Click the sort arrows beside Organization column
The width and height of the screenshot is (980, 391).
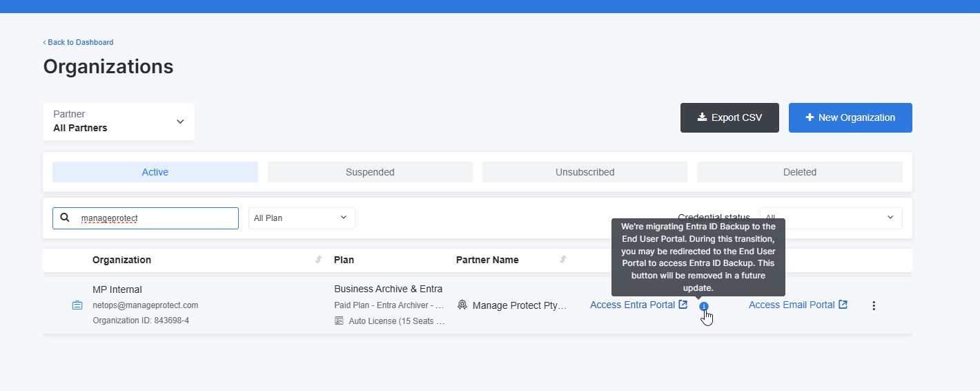[x=319, y=260]
